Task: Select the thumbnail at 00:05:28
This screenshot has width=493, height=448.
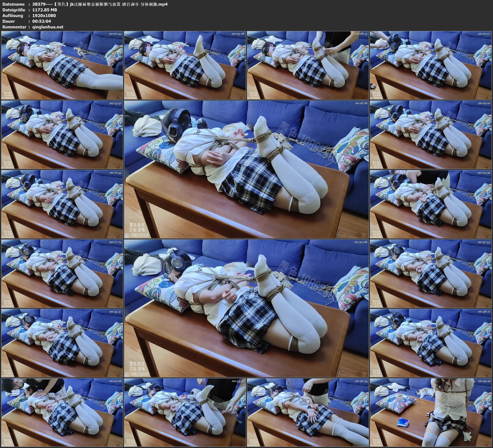Action: 185,65
